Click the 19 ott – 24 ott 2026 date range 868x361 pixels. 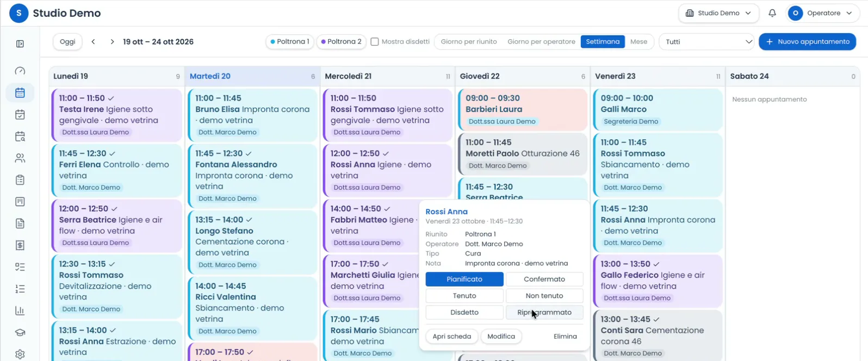click(x=158, y=42)
